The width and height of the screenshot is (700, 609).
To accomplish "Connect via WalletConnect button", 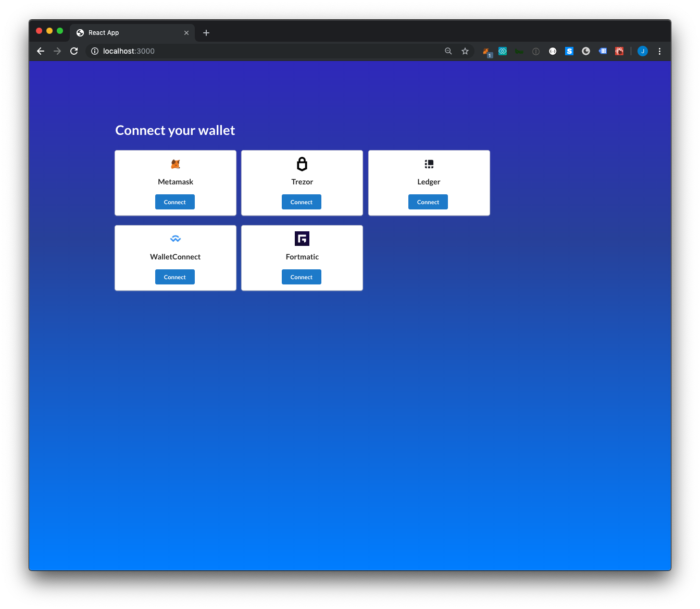I will coord(175,277).
